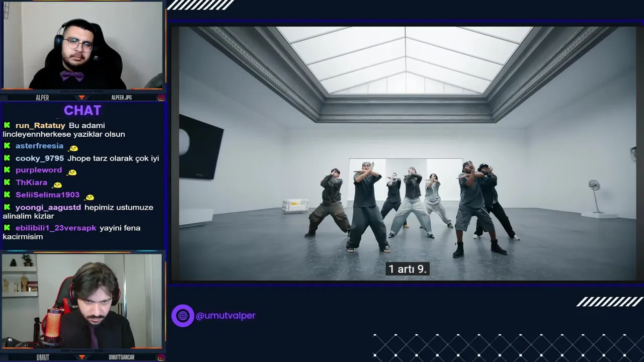Image resolution: width=644 pixels, height=362 pixels.
Task: Click the Kick badge beside cooky_9795
Action: pyautogui.click(x=7, y=158)
